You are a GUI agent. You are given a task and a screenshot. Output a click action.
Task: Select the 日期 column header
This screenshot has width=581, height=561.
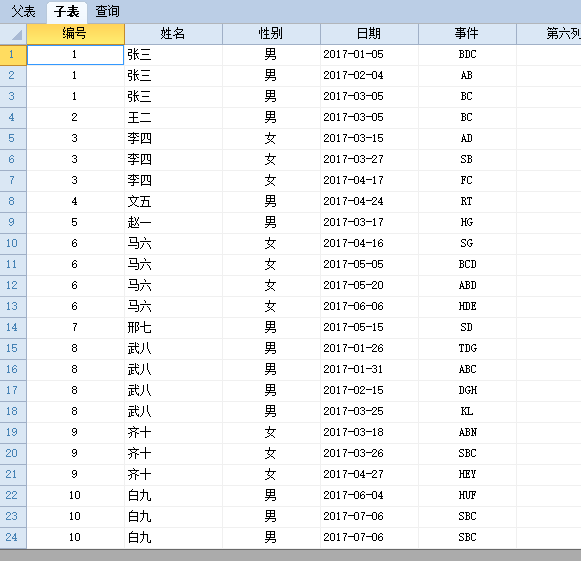tap(369, 34)
